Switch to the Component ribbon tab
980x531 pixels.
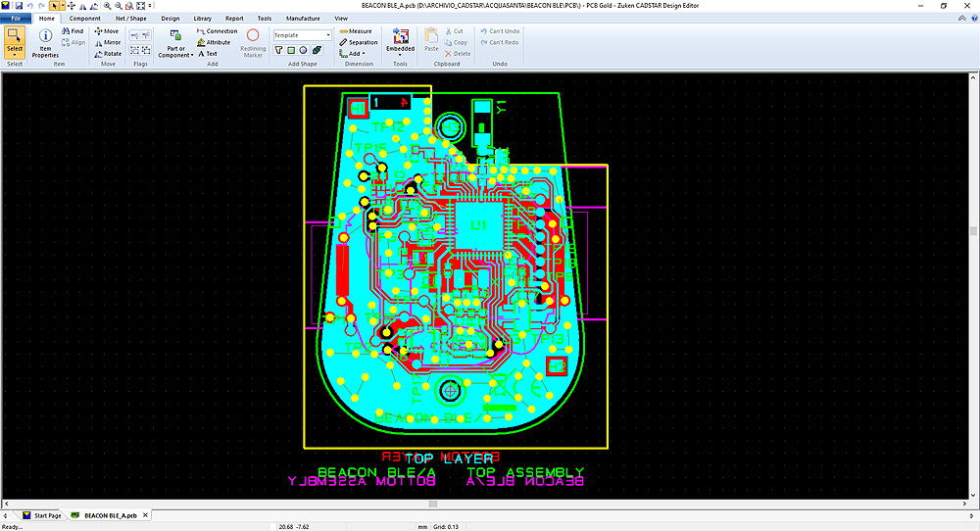84,19
